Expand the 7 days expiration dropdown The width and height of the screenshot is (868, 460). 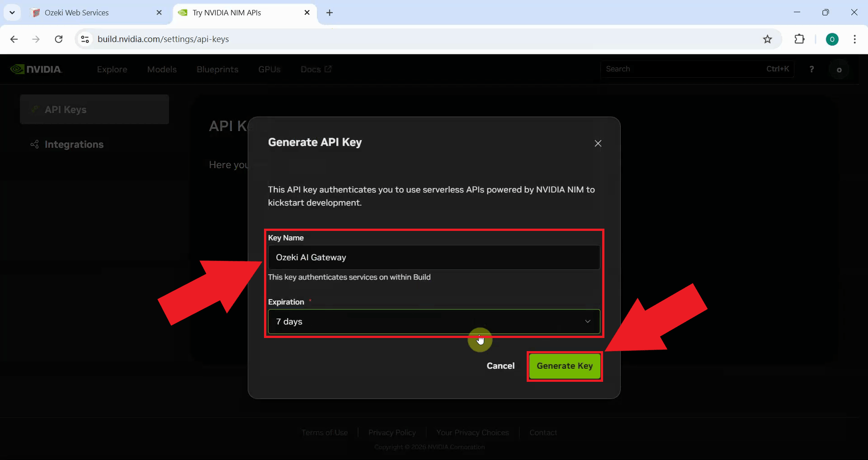click(588, 321)
